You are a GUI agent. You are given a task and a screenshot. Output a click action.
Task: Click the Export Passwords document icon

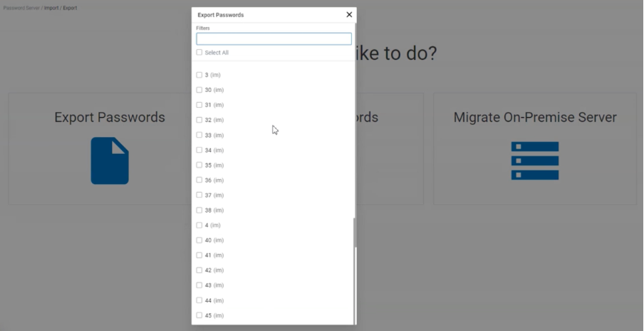(110, 161)
